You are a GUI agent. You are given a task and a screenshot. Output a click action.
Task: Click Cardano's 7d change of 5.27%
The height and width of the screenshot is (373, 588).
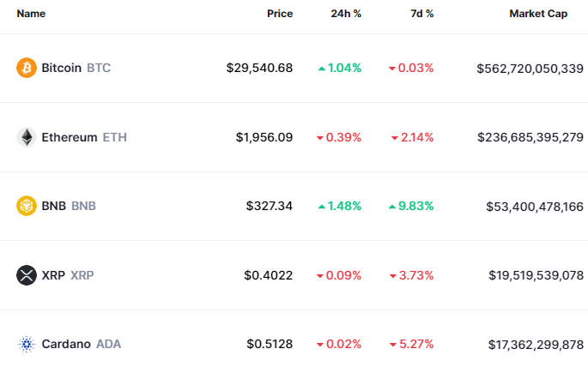416,344
